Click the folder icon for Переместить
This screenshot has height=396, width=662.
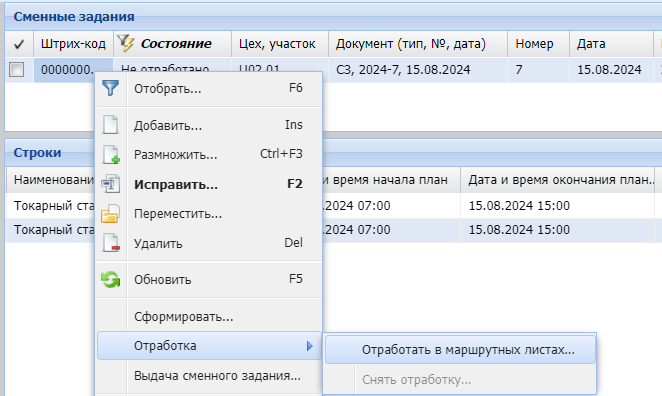pos(111,214)
